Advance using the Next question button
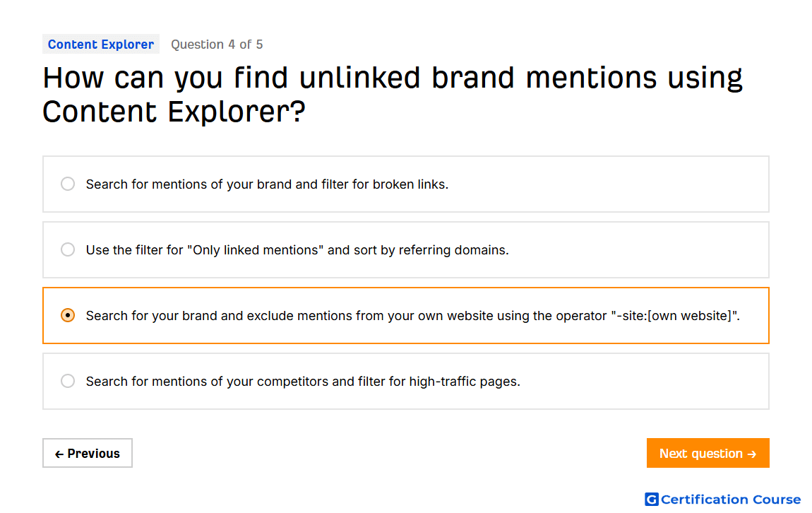This screenshot has width=812, height=513. pos(708,453)
